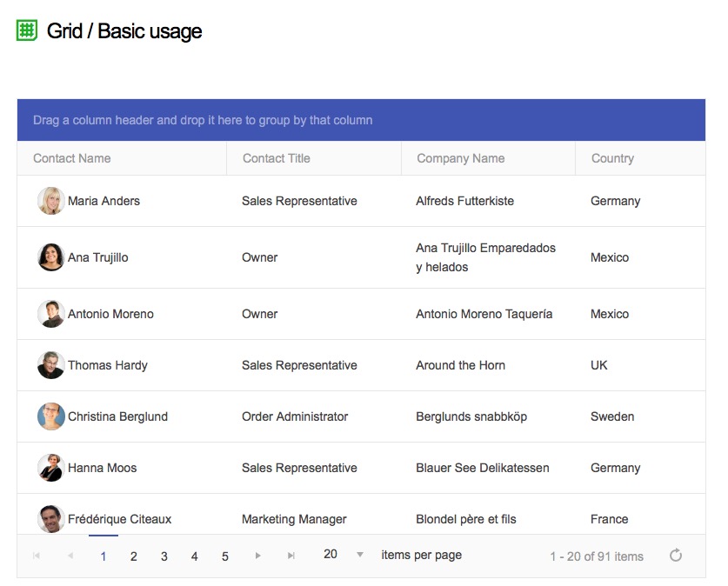Screen dimensions: 728x586
Task: Click the group-by drop area banner
Action: (x=361, y=120)
